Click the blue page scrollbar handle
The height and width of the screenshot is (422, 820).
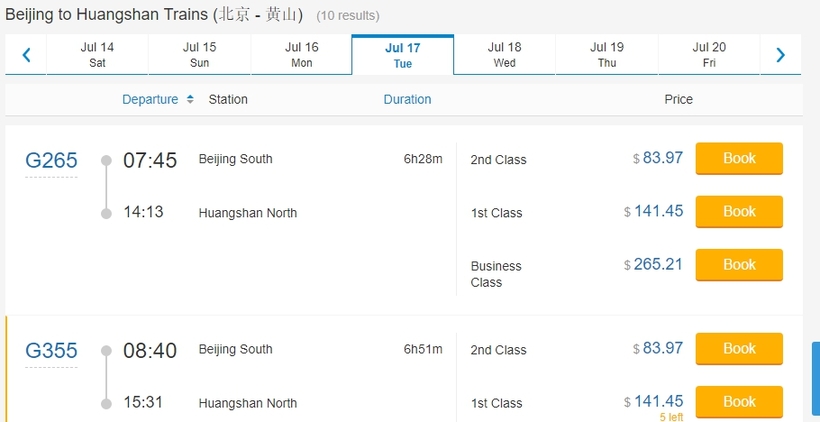[x=816, y=382]
